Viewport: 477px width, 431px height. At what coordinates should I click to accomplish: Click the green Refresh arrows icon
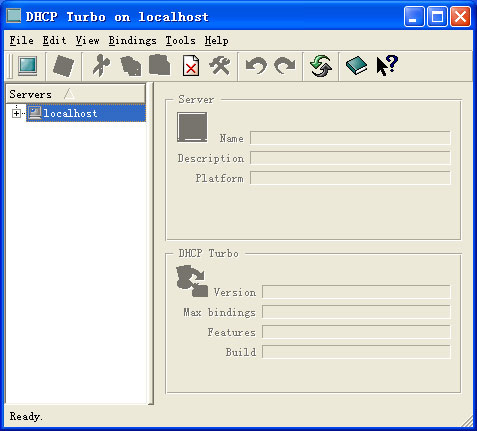tap(321, 66)
